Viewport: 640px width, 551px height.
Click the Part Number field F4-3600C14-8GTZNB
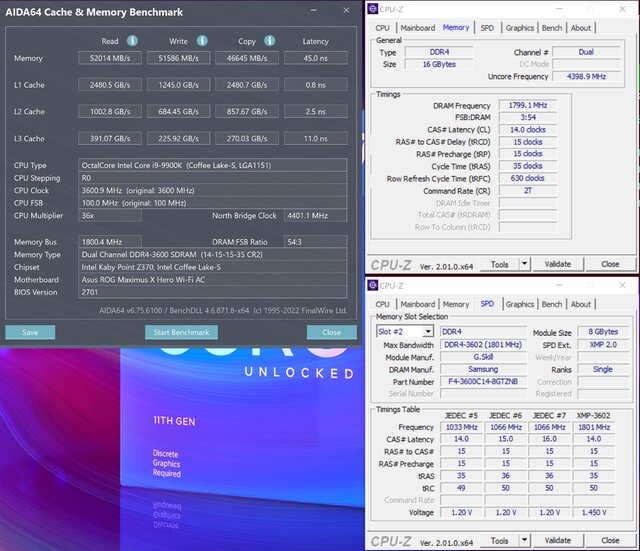481,381
